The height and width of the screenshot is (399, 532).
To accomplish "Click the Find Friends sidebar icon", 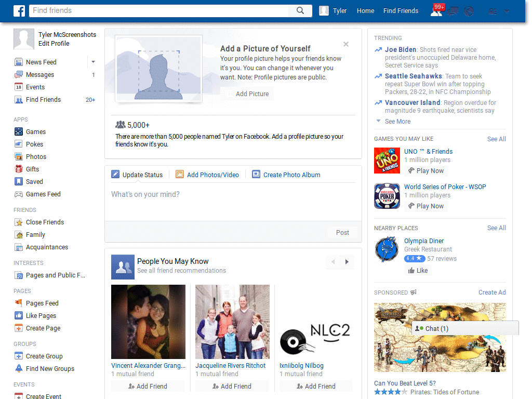I will tap(19, 100).
